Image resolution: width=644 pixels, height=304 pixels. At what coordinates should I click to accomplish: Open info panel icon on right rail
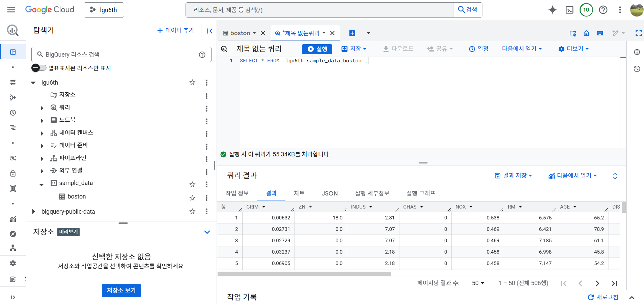637,52
